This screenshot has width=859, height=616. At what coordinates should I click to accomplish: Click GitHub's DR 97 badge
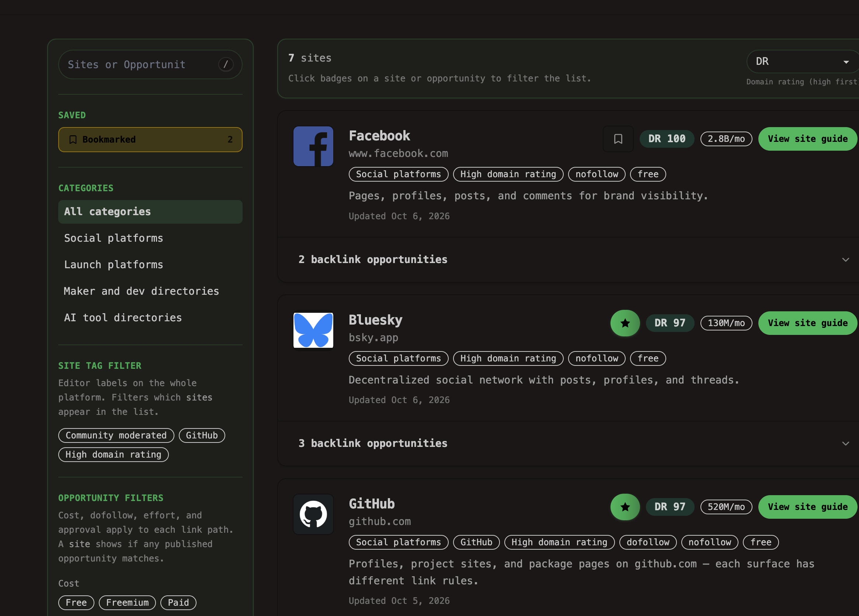click(670, 507)
